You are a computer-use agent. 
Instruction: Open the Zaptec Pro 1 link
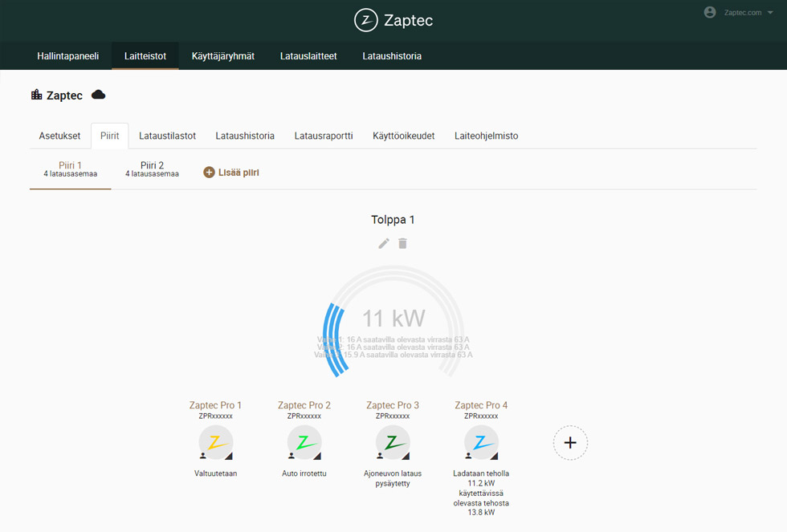(215, 405)
